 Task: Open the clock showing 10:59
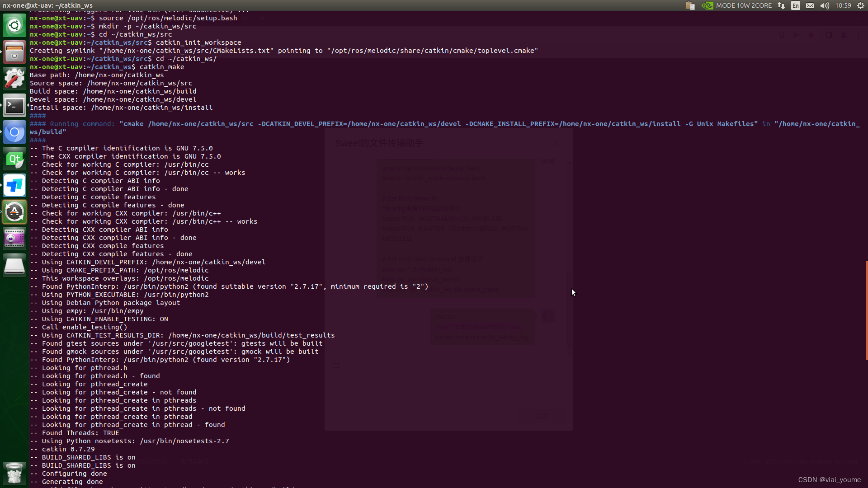(x=843, y=5)
